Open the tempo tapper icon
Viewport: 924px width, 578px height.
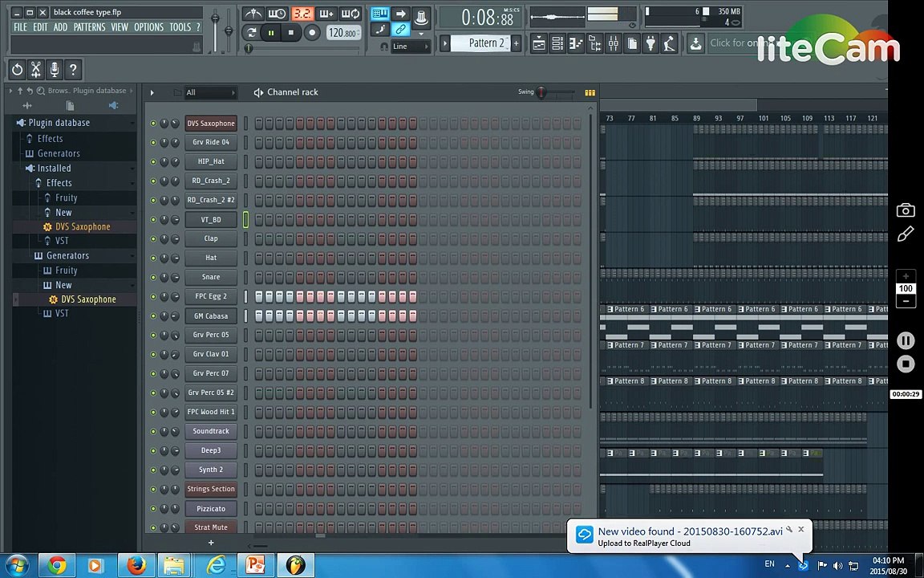tap(670, 43)
